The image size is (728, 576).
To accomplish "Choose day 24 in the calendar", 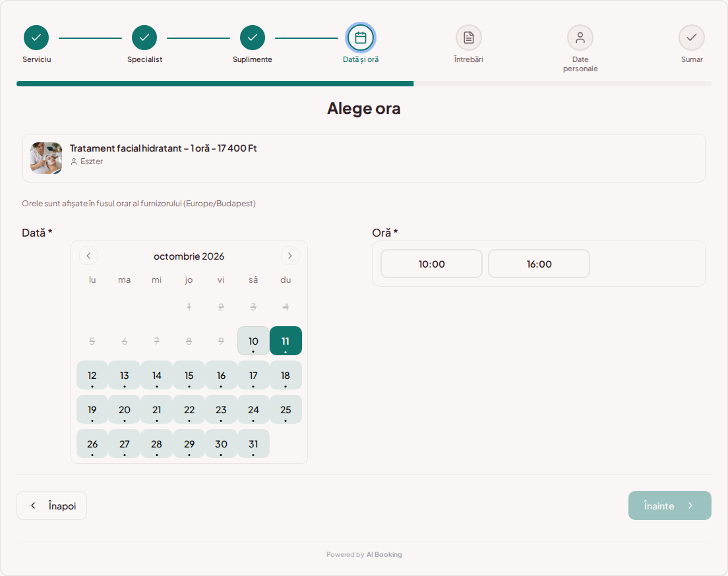I will click(x=253, y=410).
